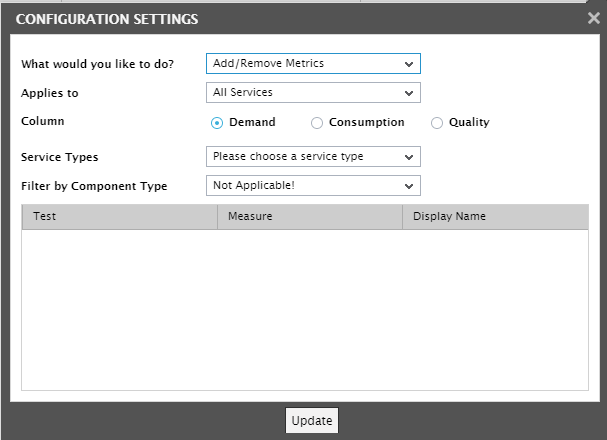Open the Add/Remove Metrics dropdown
This screenshot has width=607, height=440.
[313, 63]
